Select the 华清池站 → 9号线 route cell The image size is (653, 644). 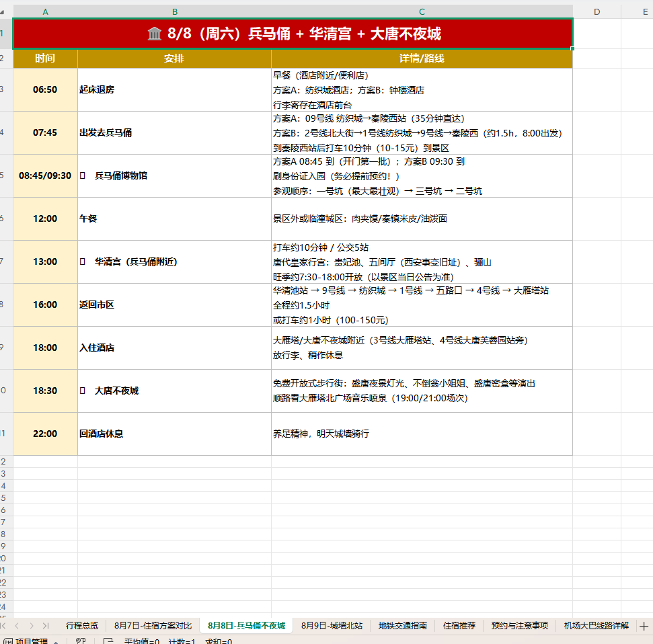[x=422, y=305]
